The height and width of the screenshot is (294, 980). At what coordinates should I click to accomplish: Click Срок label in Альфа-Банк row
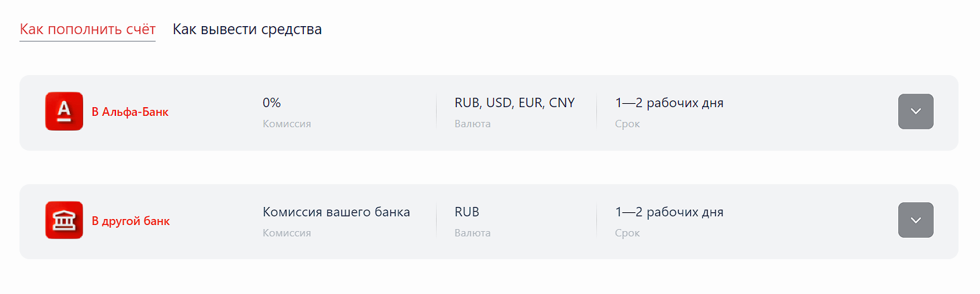[627, 124]
